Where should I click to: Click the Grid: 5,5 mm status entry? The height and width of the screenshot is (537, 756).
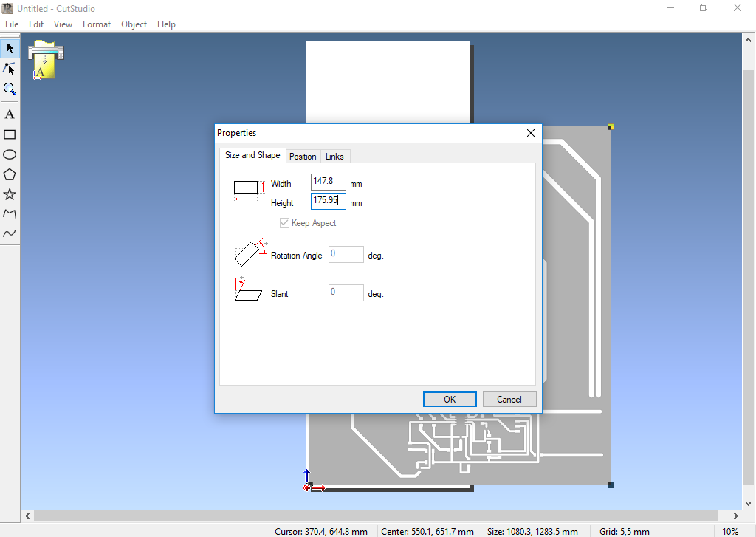click(625, 531)
